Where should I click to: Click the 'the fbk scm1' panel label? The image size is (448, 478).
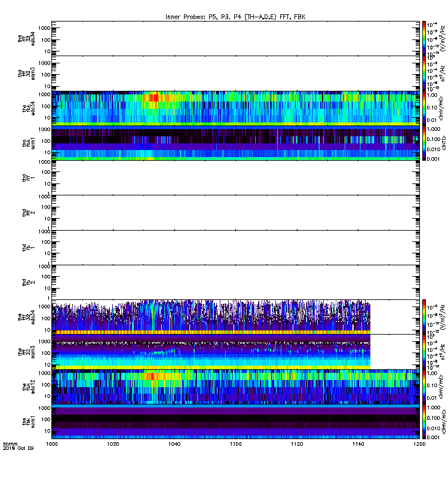(29, 422)
